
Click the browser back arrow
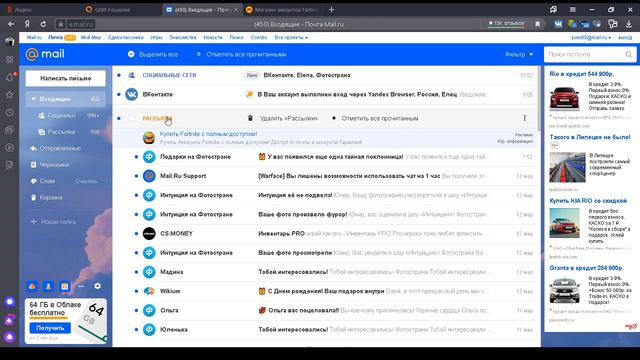coord(11,24)
